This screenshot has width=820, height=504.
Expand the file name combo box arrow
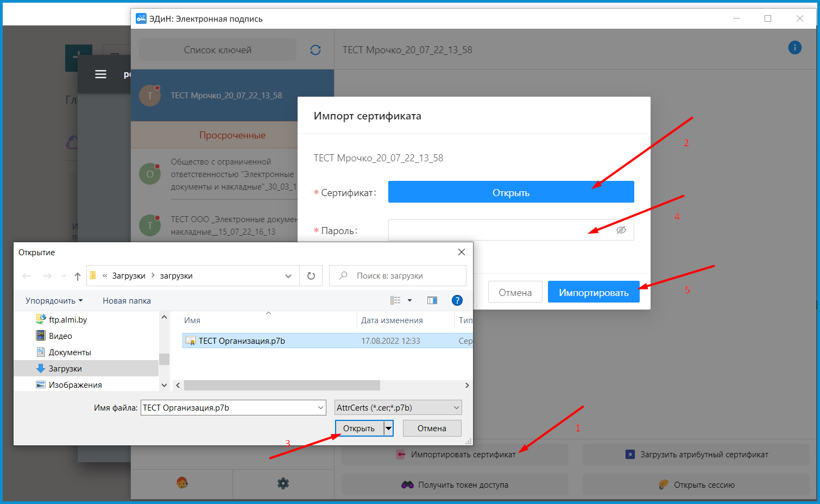click(x=320, y=408)
